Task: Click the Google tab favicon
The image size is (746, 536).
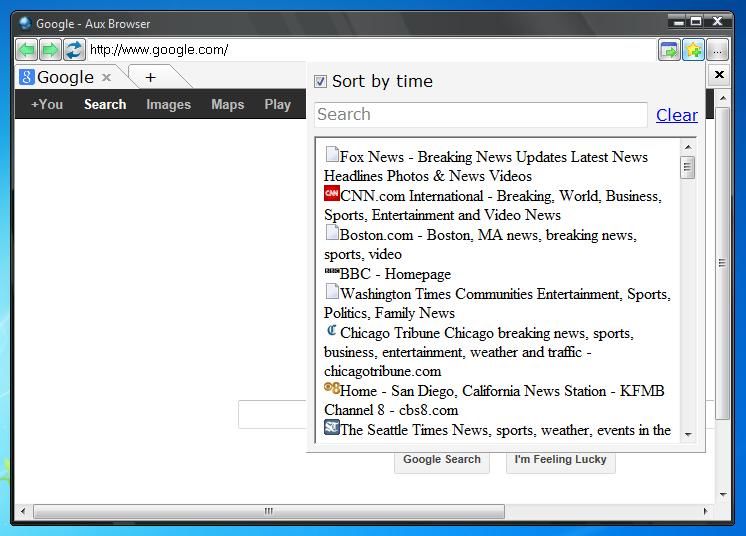Action: pyautogui.click(x=27, y=77)
